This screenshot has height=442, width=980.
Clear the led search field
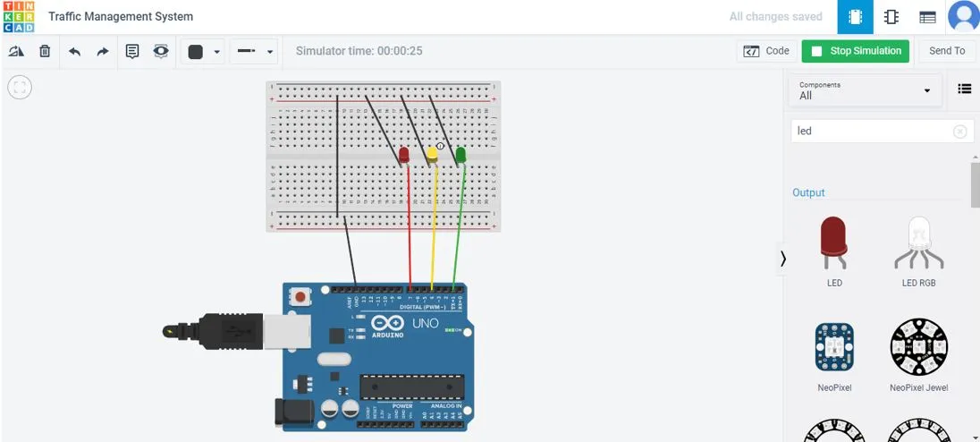pyautogui.click(x=959, y=132)
